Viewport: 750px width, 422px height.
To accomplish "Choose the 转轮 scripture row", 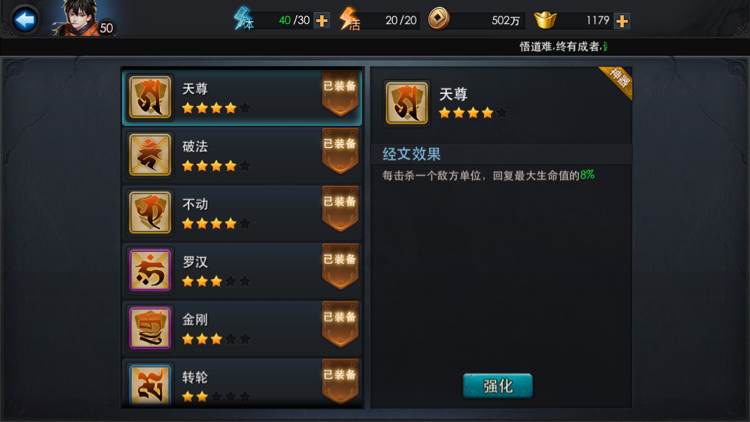I will 243,383.
